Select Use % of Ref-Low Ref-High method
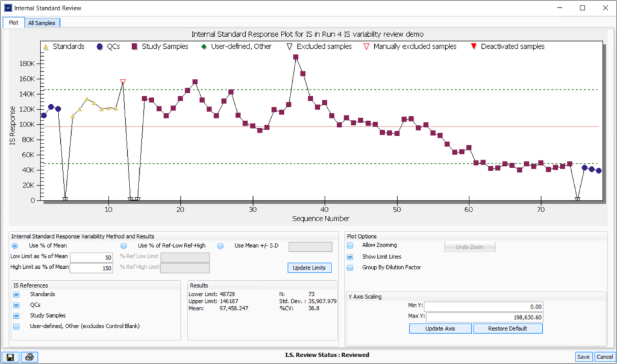This screenshot has width=617, height=364. [x=124, y=246]
